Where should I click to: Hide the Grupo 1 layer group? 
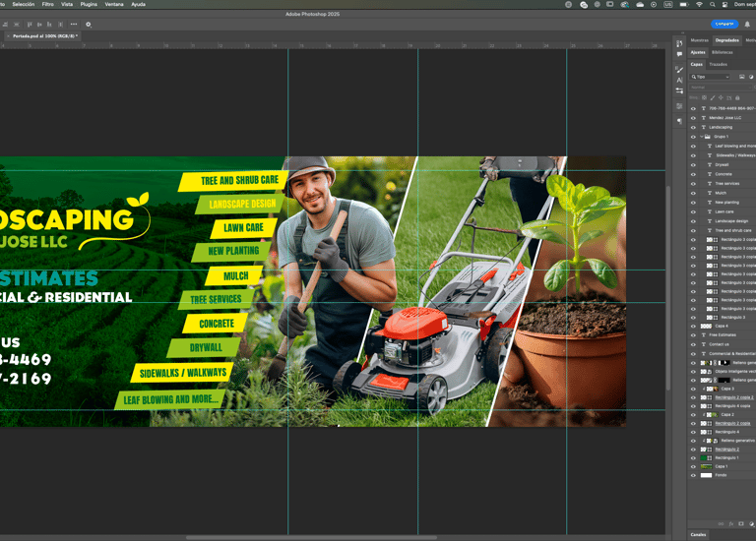[693, 137]
